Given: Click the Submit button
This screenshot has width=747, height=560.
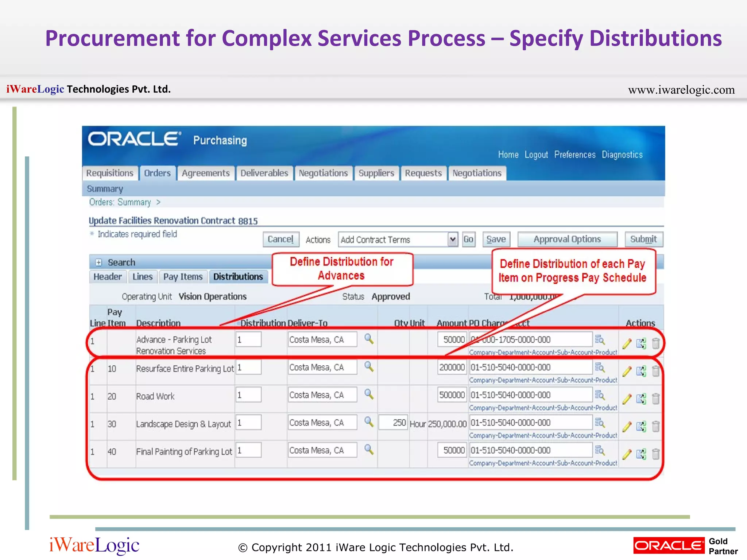Looking at the screenshot, I should coord(644,240).
